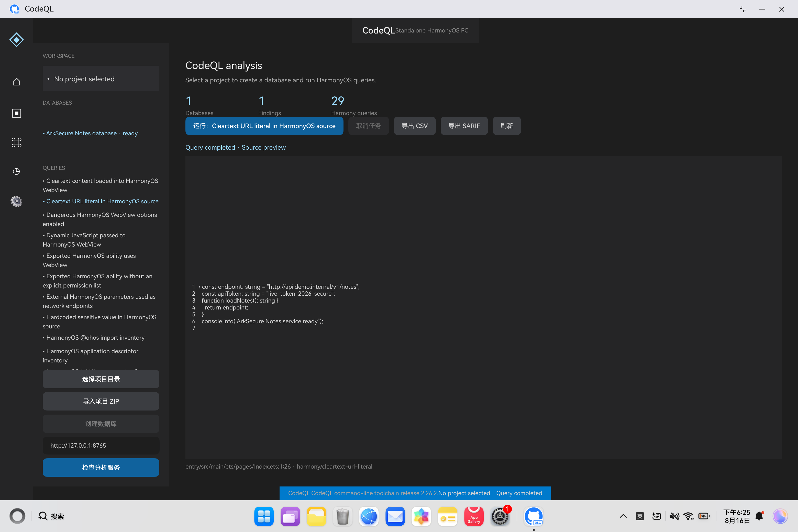Screen dimensions: 798x532
Task: Open the gear settings icon in sidebar
Action: click(x=16, y=201)
